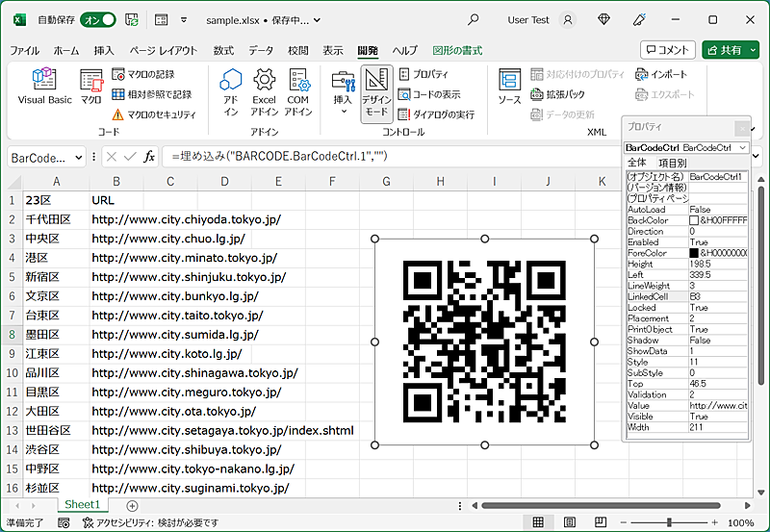The height and width of the screenshot is (532, 770).
Task: Click the Comments (コメント) button
Action: tap(668, 50)
